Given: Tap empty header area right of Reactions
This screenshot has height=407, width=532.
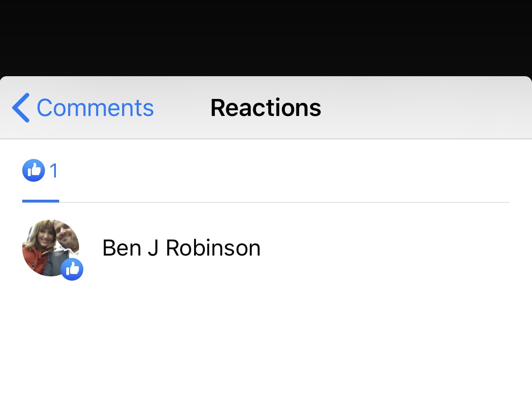Looking at the screenshot, I should click(424, 107).
